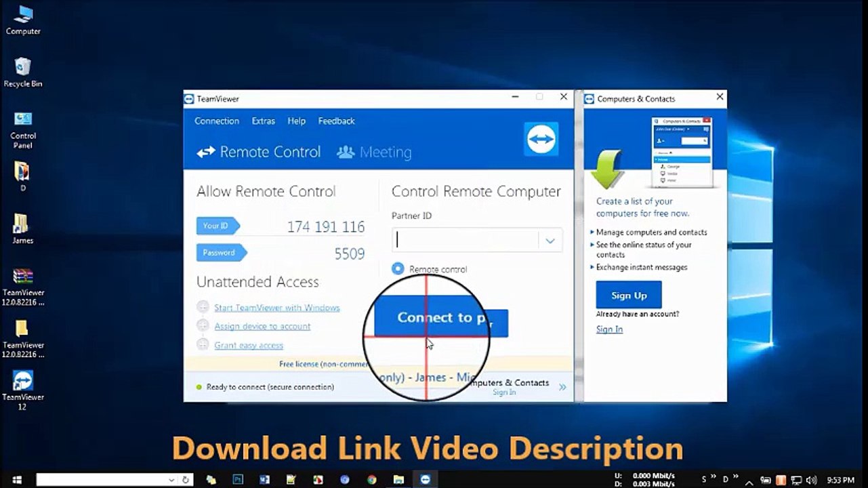Click the Sign Up button

[629, 295]
